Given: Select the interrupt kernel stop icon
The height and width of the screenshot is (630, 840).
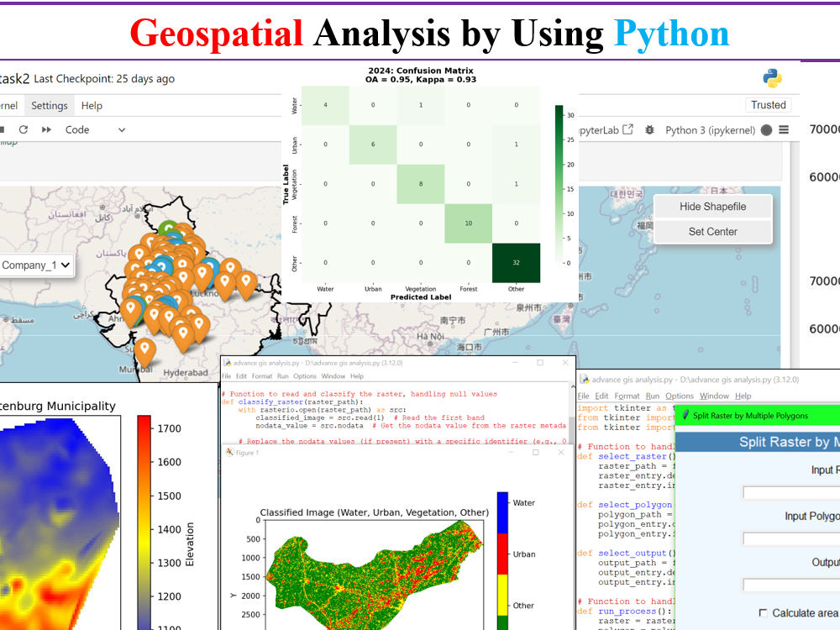Looking at the screenshot, I should (5, 129).
